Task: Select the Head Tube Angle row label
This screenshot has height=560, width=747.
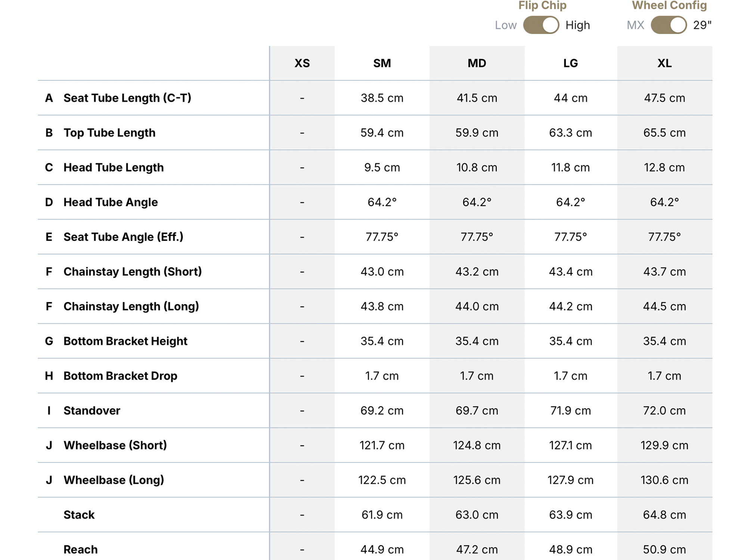Action: click(111, 202)
